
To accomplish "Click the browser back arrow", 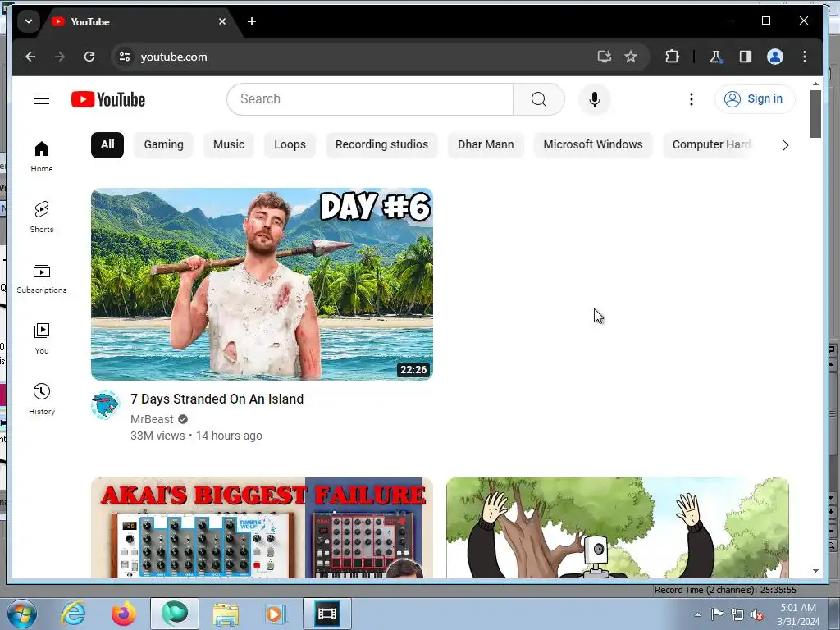I will [30, 57].
